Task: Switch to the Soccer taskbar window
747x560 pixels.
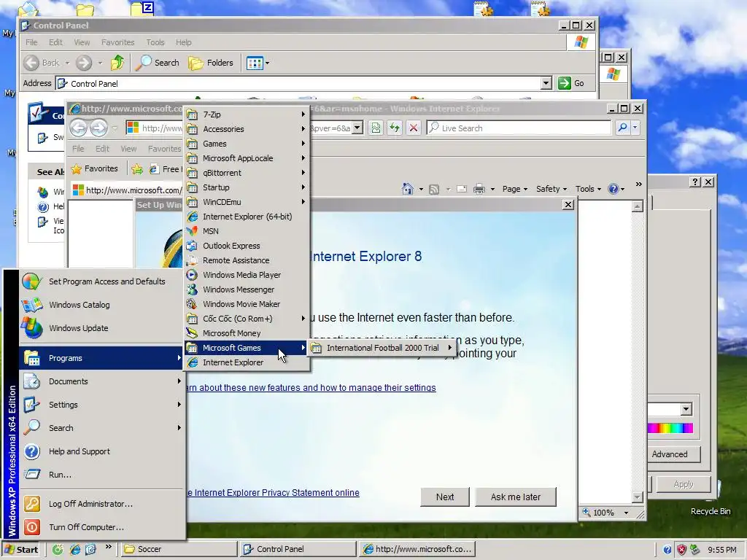Action: tap(179, 549)
